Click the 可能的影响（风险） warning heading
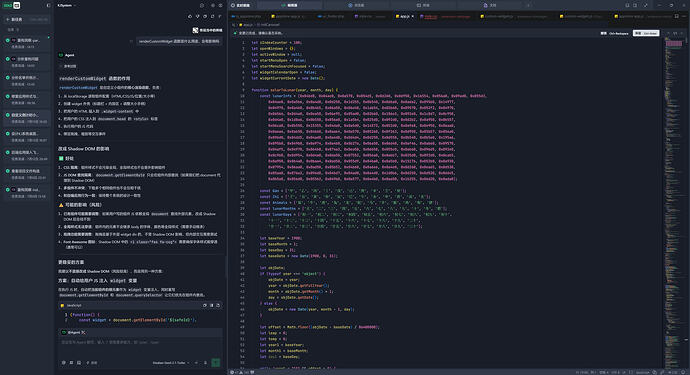The height and width of the screenshot is (375, 690). pyautogui.click(x=80, y=205)
